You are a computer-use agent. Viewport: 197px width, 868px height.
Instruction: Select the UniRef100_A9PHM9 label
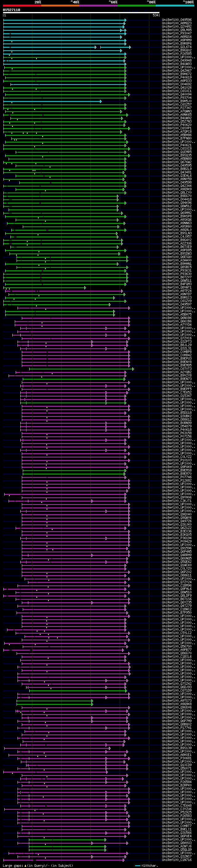click(x=177, y=40)
